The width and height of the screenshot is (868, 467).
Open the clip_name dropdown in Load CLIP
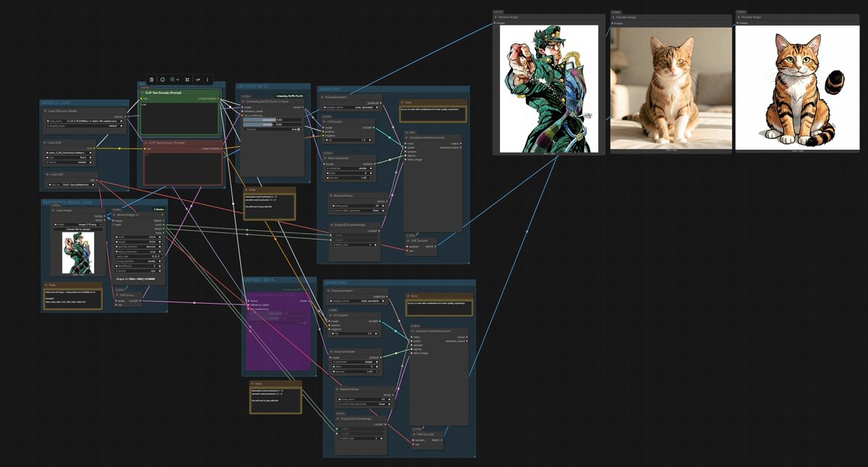70,153
